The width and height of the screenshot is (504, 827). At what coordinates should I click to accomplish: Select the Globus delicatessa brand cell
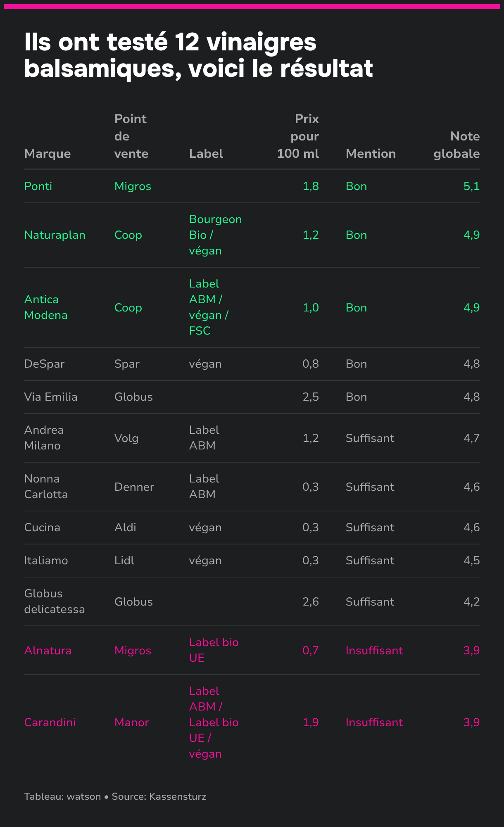click(x=54, y=601)
